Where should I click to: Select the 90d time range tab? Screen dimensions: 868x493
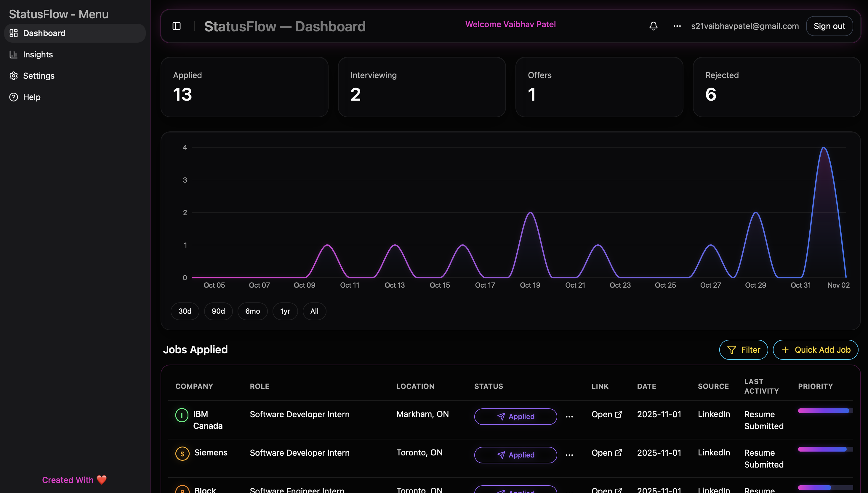point(218,311)
